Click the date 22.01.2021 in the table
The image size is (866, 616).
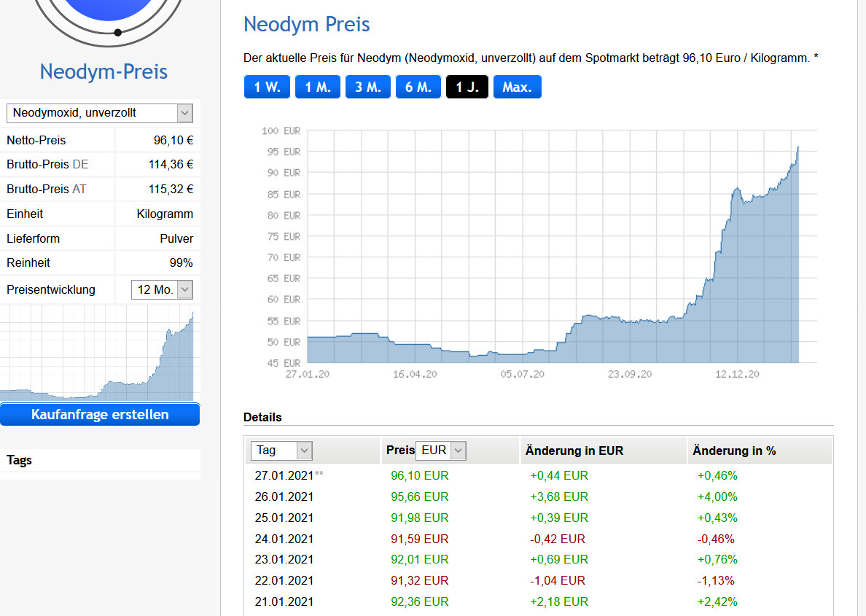tap(284, 580)
